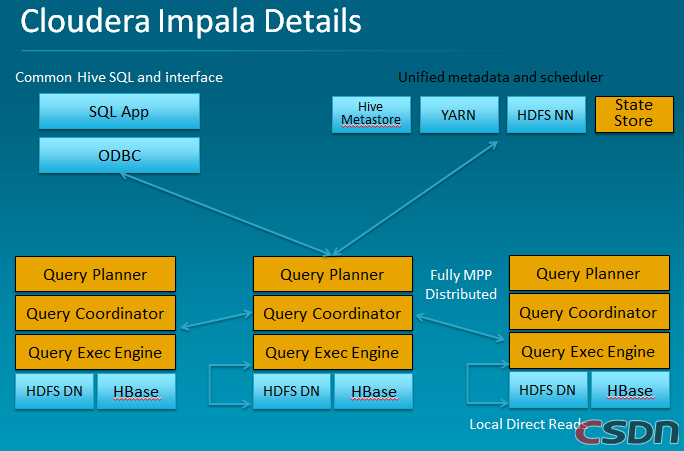The height and width of the screenshot is (451, 684).
Task: Click the orange State Store box
Action: point(633,113)
